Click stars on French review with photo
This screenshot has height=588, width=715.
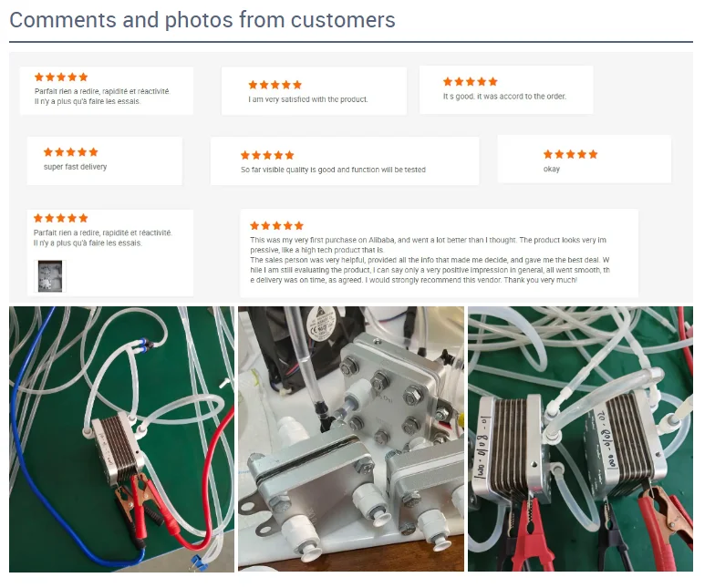pos(60,218)
